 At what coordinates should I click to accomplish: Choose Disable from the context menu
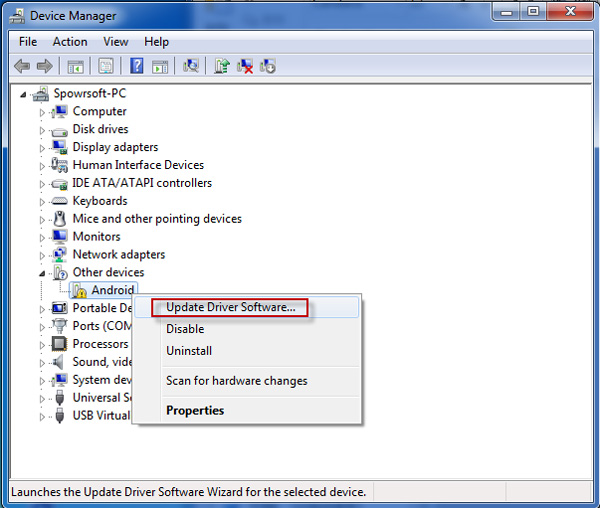coord(246,329)
